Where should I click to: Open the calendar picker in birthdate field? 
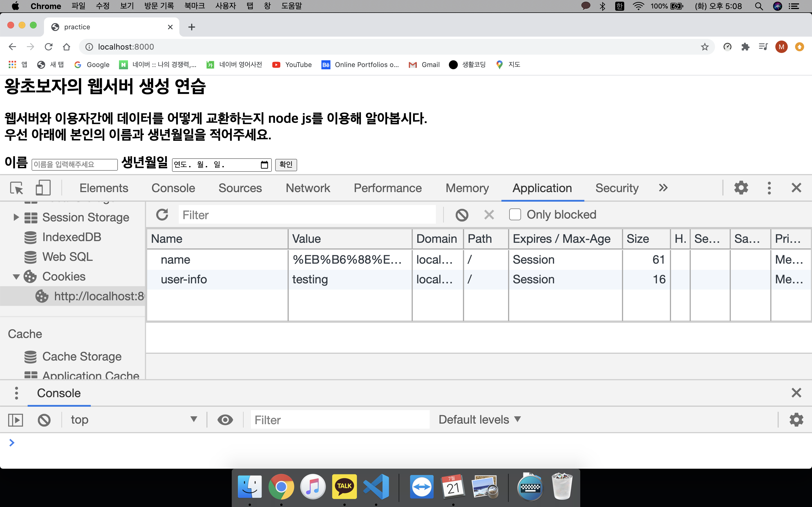264,165
